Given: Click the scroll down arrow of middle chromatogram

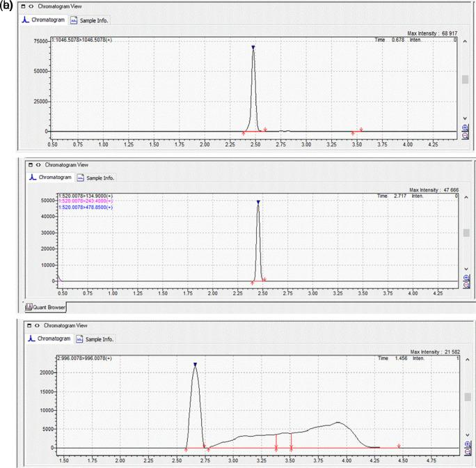Looking at the screenshot, I should click(466, 269).
